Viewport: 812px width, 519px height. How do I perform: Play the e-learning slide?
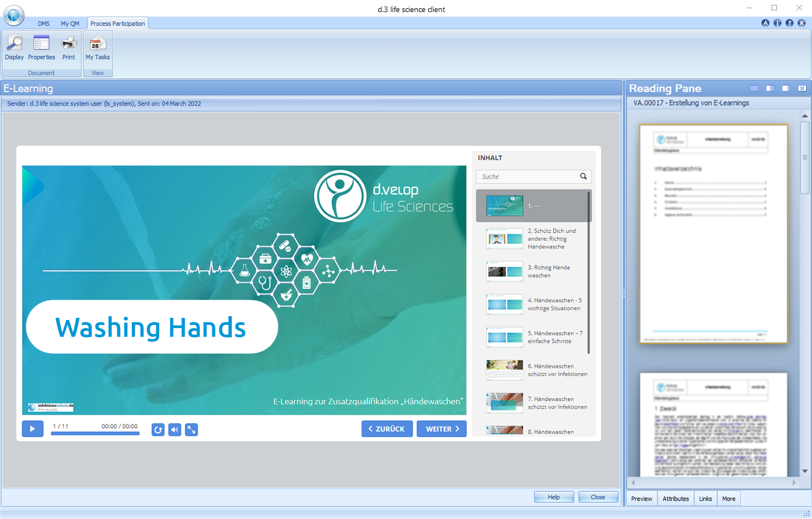click(x=33, y=429)
